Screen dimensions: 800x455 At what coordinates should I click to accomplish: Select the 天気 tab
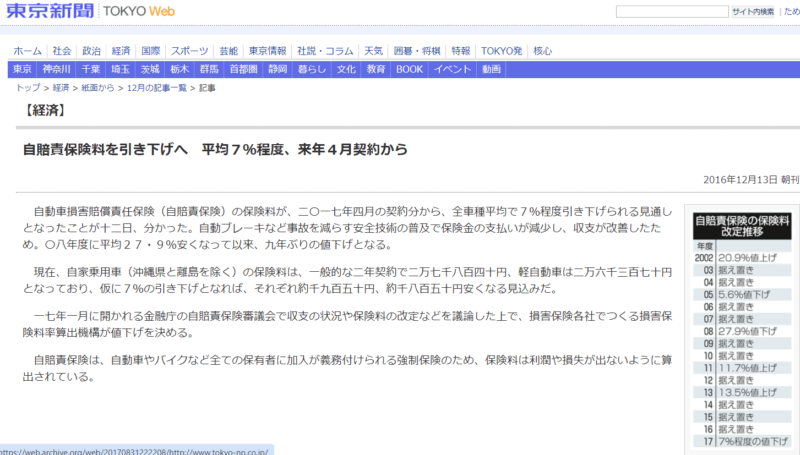coord(374,51)
